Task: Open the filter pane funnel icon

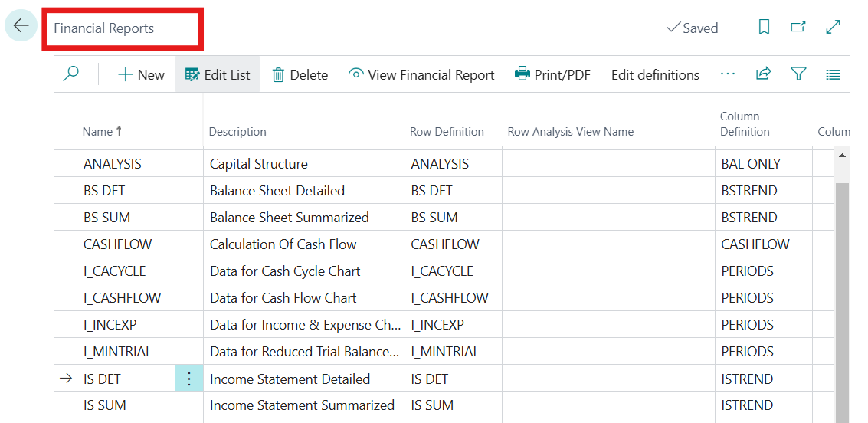Action: tap(798, 74)
